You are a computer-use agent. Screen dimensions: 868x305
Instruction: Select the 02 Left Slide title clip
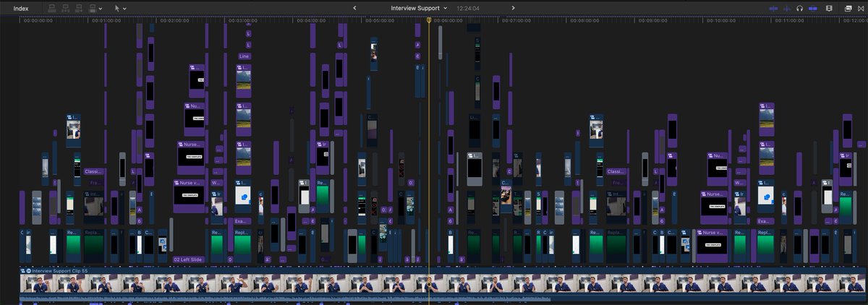(187, 259)
